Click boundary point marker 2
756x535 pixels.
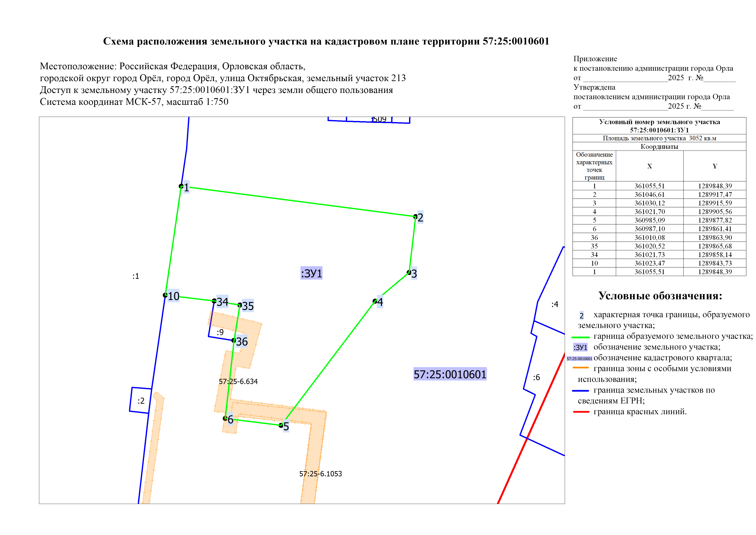[x=415, y=217]
